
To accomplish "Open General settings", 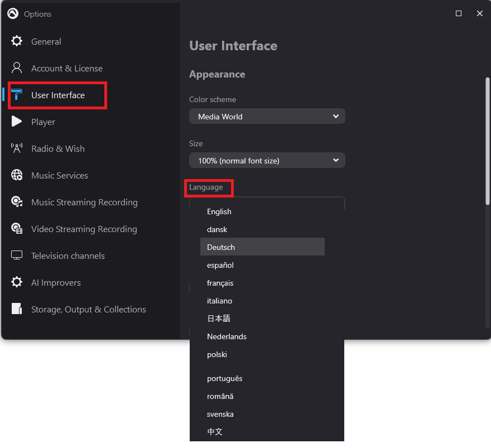I will point(46,41).
